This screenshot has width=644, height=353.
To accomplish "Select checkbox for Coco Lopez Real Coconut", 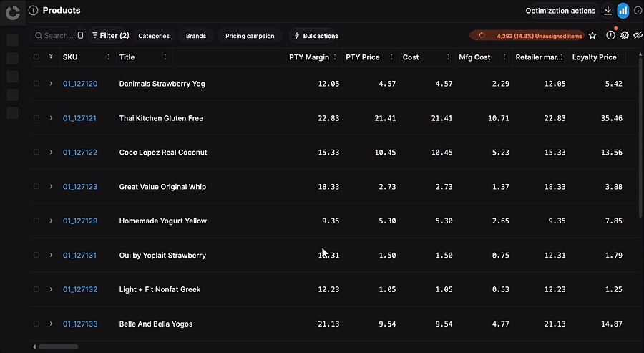I will 36,152.
